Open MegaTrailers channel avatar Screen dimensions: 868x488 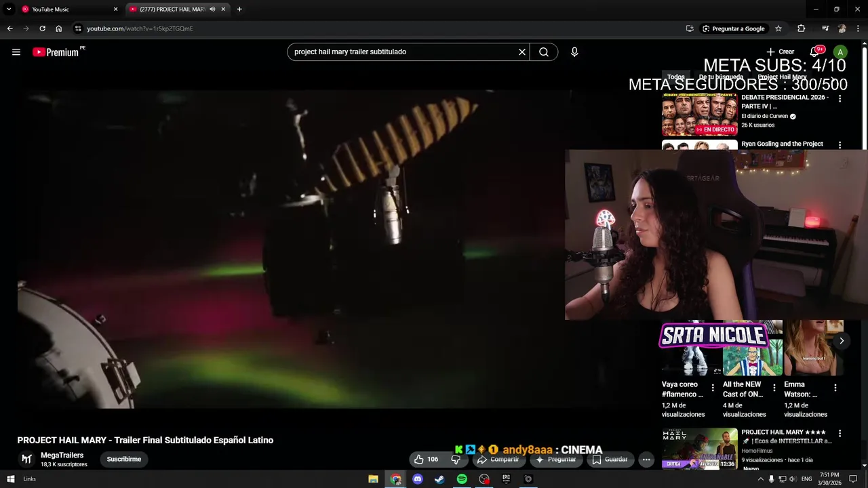[x=26, y=459]
